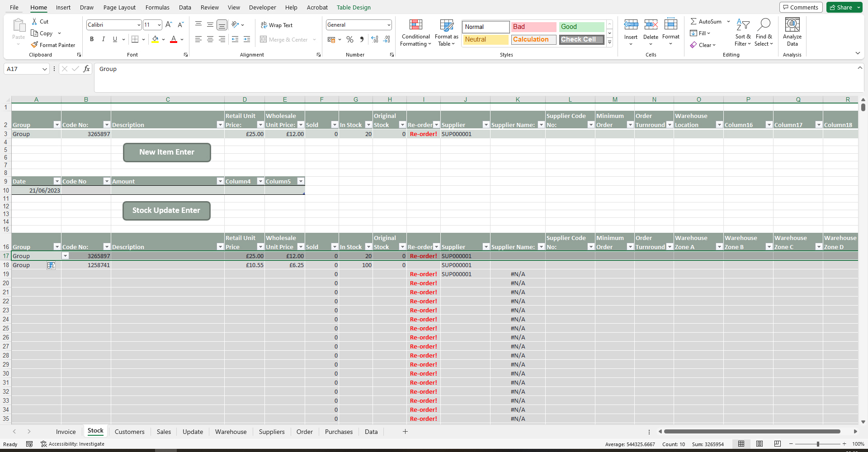Center align text horizontally
Image resolution: width=868 pixels, height=452 pixels.
coord(210,39)
